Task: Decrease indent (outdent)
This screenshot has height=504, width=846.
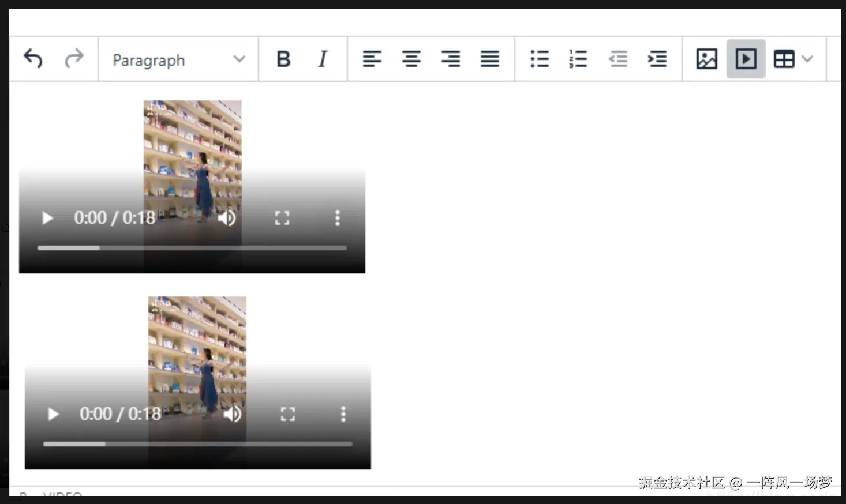Action: tap(618, 59)
